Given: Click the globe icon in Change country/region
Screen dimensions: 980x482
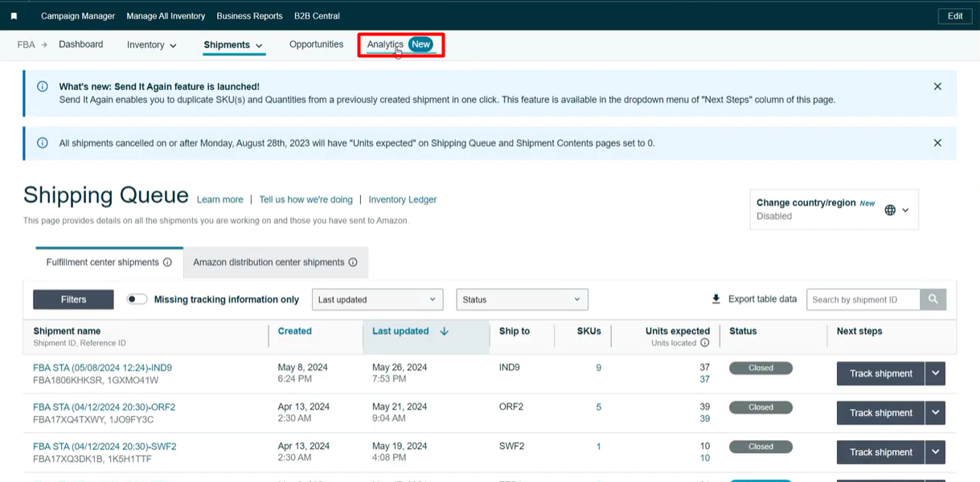Looking at the screenshot, I should (890, 210).
